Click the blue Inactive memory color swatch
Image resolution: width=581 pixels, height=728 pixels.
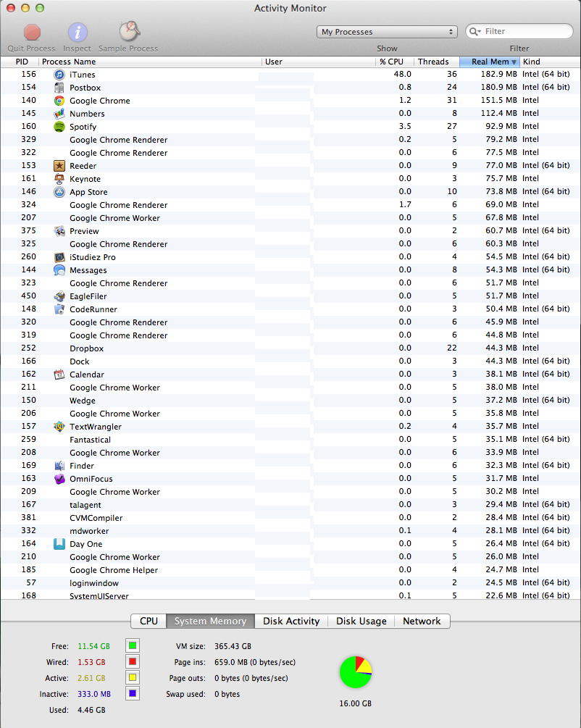133,694
